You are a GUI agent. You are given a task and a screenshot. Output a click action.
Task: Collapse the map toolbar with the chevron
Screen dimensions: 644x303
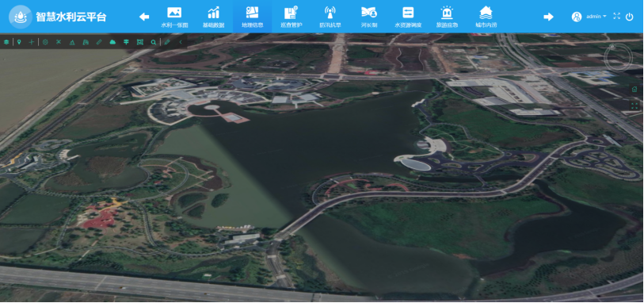pos(181,42)
